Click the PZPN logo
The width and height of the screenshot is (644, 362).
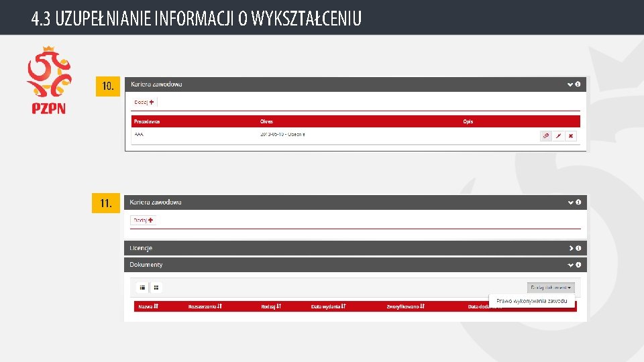click(x=49, y=80)
